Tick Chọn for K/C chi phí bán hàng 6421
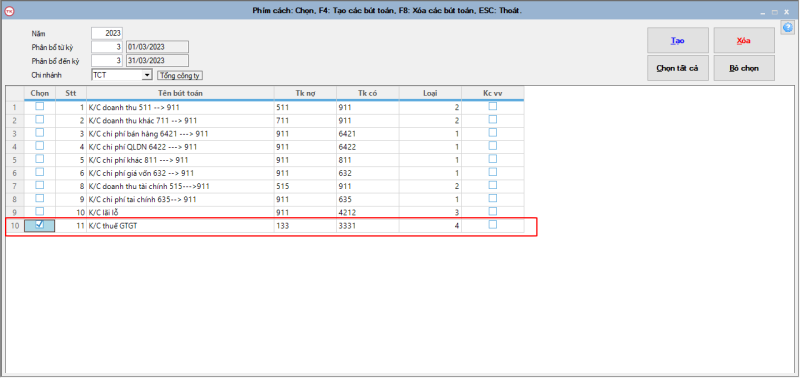 click(39, 133)
